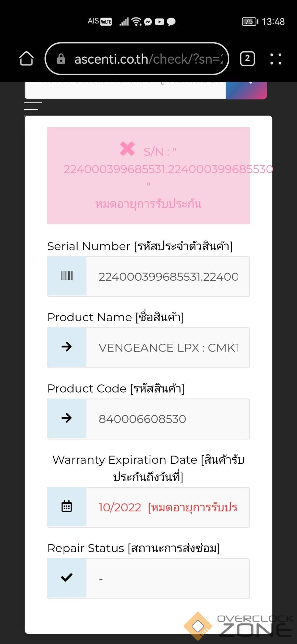
Task: Tap the Repair Status value field
Action: click(x=168, y=579)
